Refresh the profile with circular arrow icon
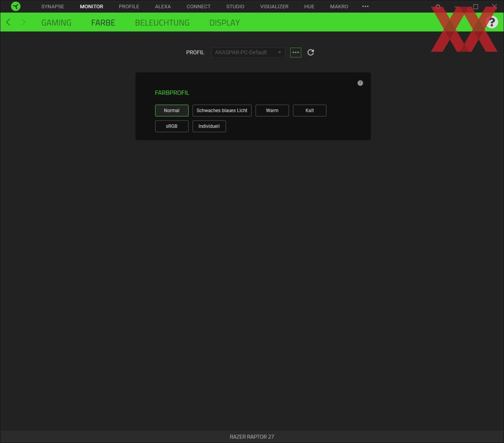504x443 pixels. pos(311,52)
